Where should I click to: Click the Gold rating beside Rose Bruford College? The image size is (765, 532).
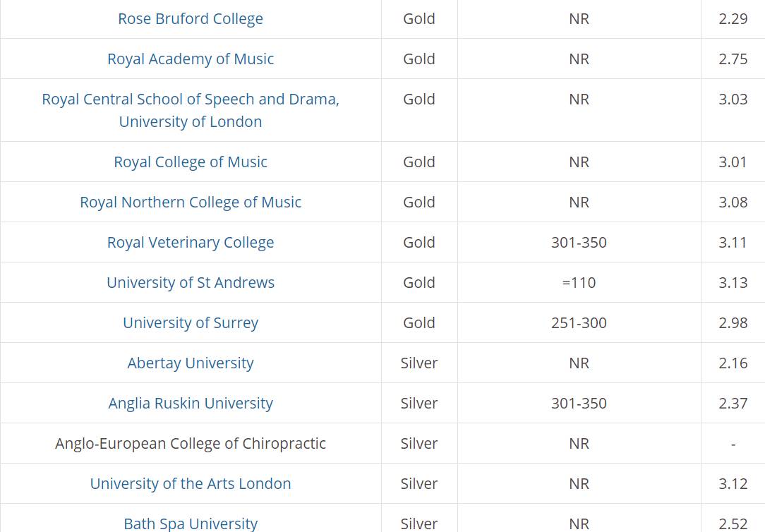coord(419,18)
